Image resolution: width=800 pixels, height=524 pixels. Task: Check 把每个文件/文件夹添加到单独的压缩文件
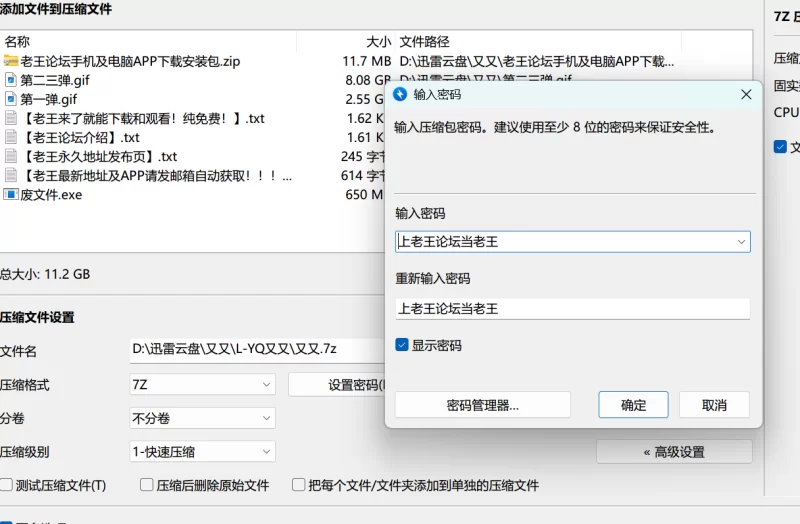click(x=298, y=485)
